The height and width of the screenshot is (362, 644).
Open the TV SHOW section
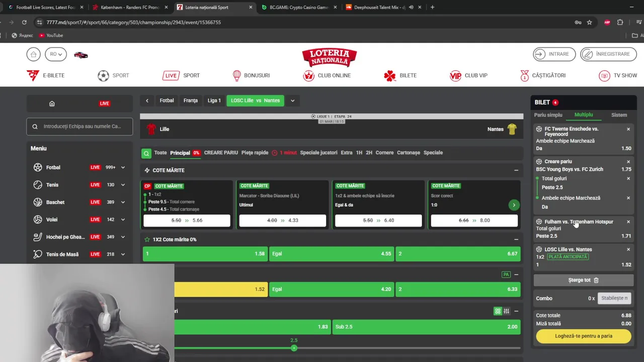click(x=618, y=75)
